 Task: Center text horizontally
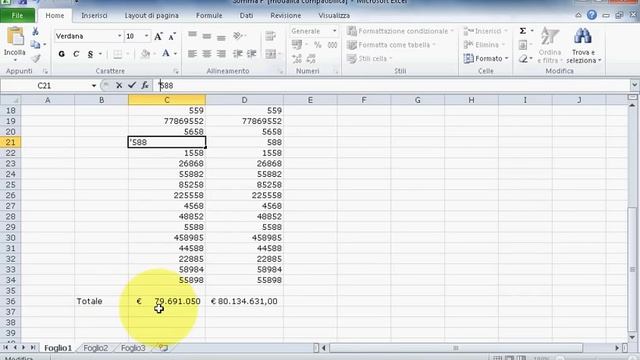click(207, 53)
